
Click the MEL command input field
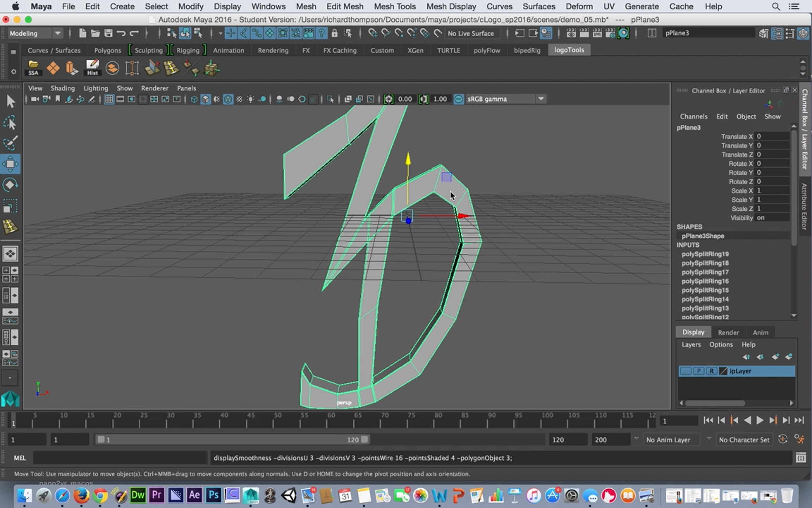(120, 458)
